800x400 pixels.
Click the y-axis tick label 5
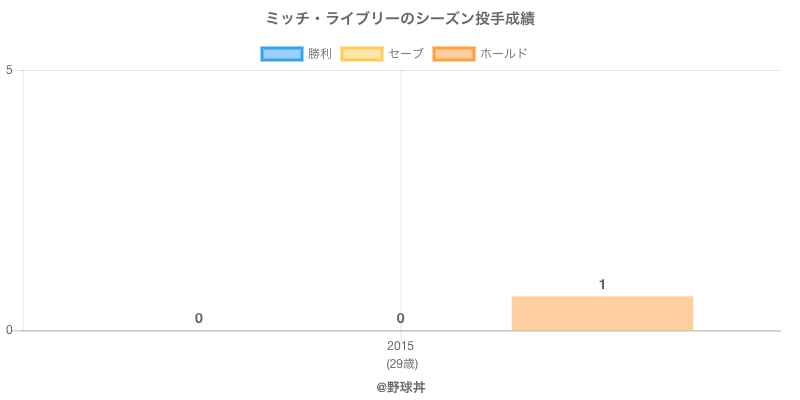coord(9,70)
